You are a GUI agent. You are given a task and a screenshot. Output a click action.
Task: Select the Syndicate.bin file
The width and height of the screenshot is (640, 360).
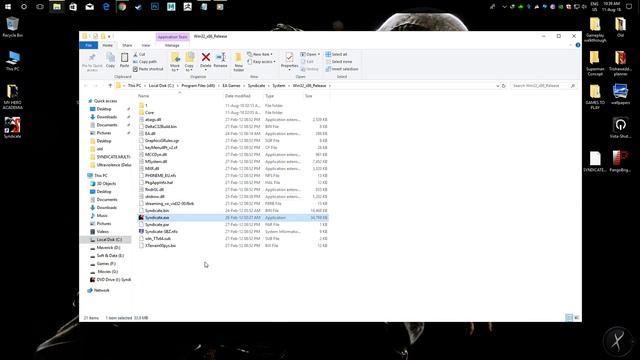click(x=157, y=211)
